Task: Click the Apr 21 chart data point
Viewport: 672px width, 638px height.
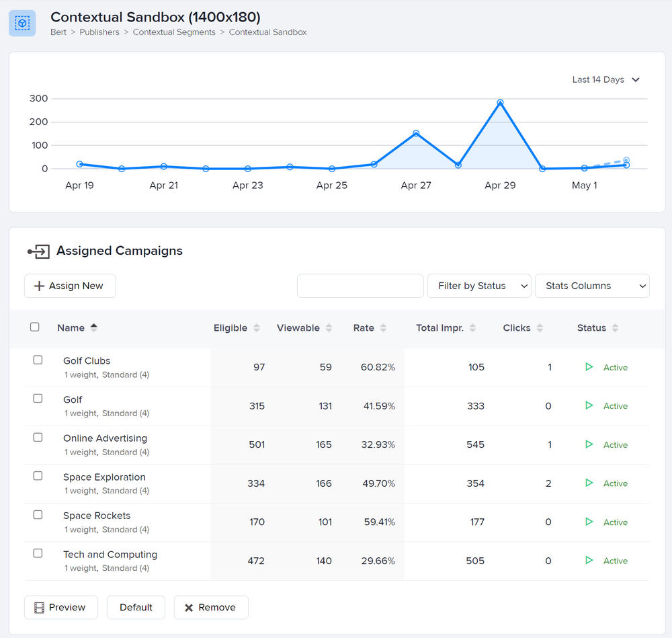Action: (x=164, y=166)
